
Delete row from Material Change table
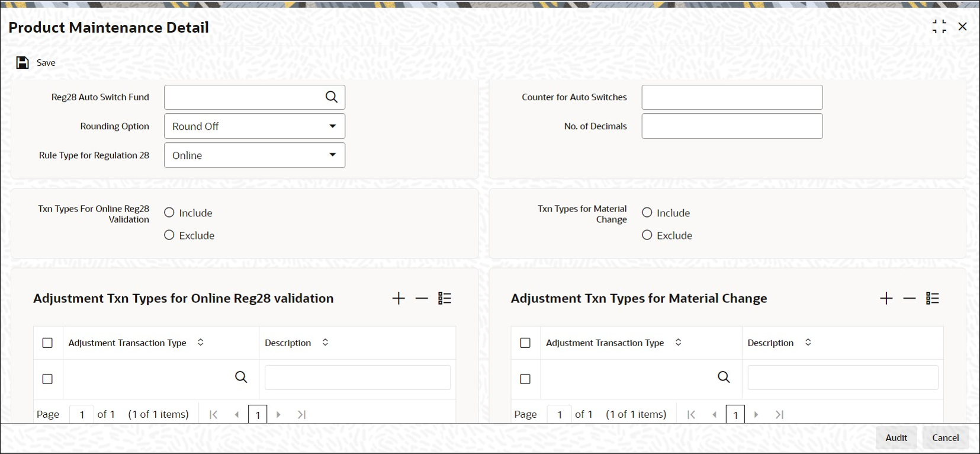pos(910,299)
